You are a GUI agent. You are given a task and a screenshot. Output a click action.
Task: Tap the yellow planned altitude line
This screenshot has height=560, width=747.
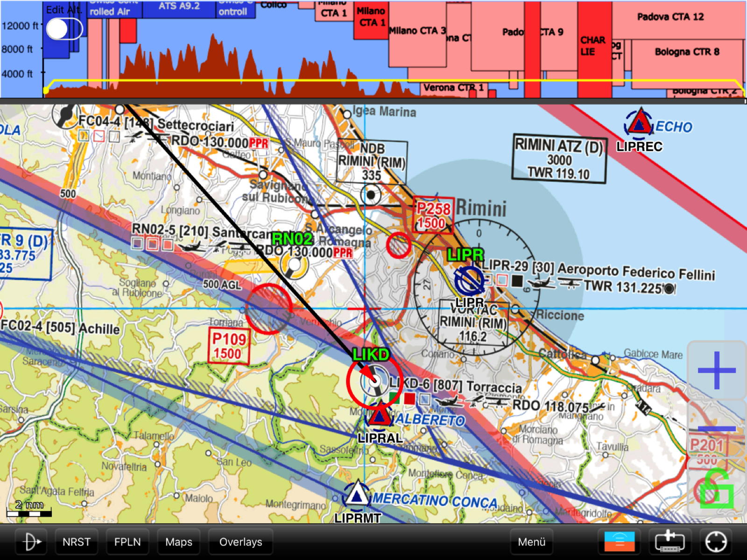tap(394, 81)
